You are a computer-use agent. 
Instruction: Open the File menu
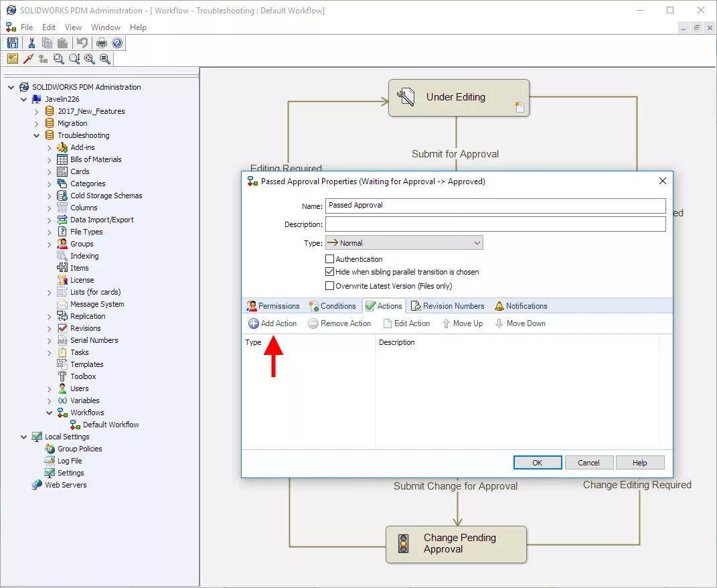pyautogui.click(x=27, y=27)
